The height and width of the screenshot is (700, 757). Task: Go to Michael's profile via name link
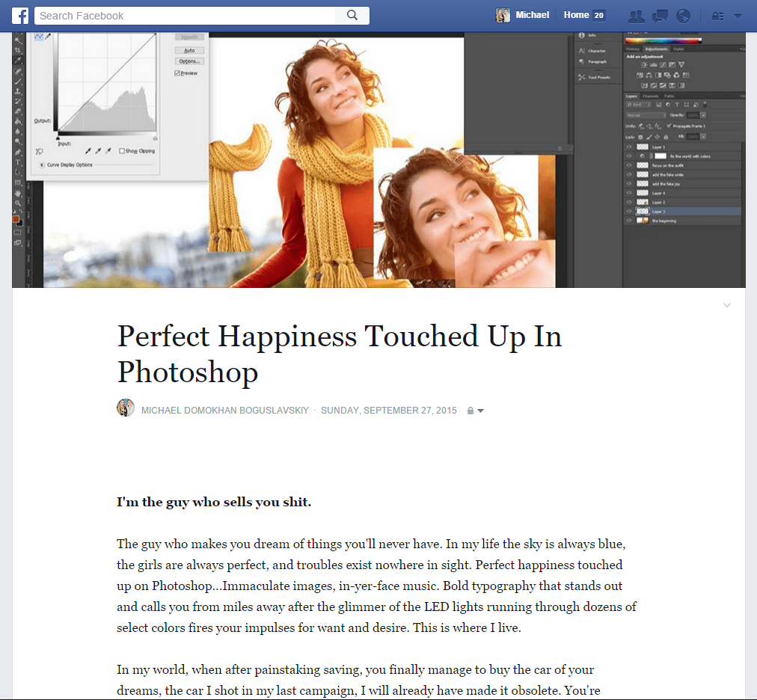[x=532, y=15]
